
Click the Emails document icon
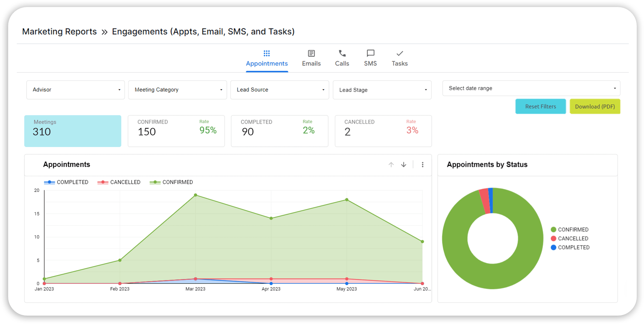311,53
